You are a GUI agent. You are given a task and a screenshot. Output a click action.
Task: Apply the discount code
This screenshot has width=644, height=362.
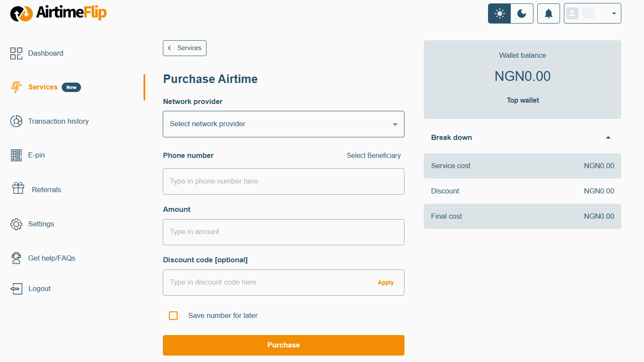coord(386,283)
